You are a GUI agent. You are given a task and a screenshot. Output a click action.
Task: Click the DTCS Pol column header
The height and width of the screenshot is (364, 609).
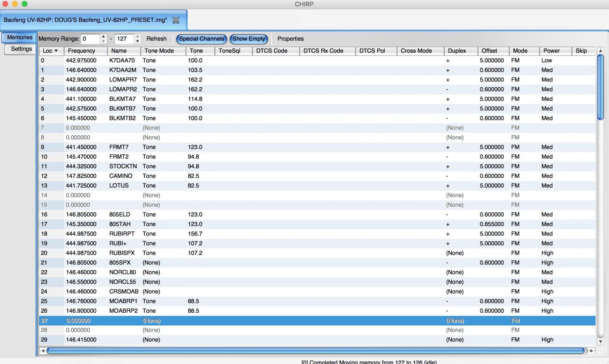pos(376,51)
